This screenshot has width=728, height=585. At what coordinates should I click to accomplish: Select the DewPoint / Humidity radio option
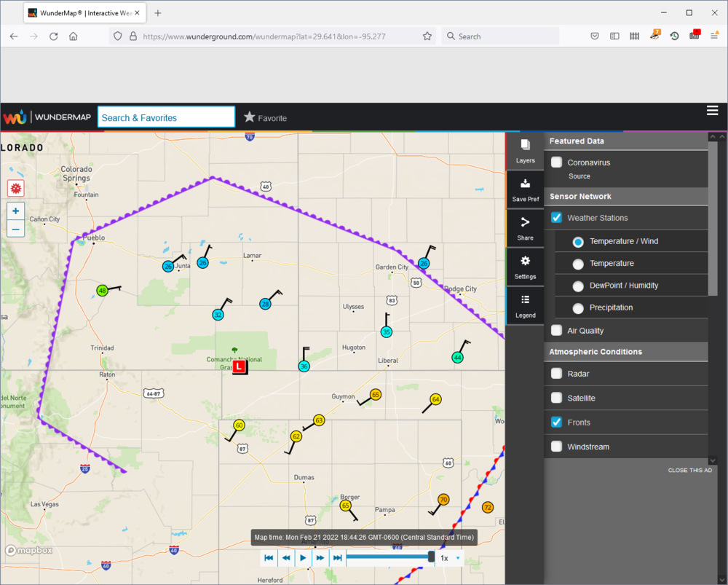[578, 286]
